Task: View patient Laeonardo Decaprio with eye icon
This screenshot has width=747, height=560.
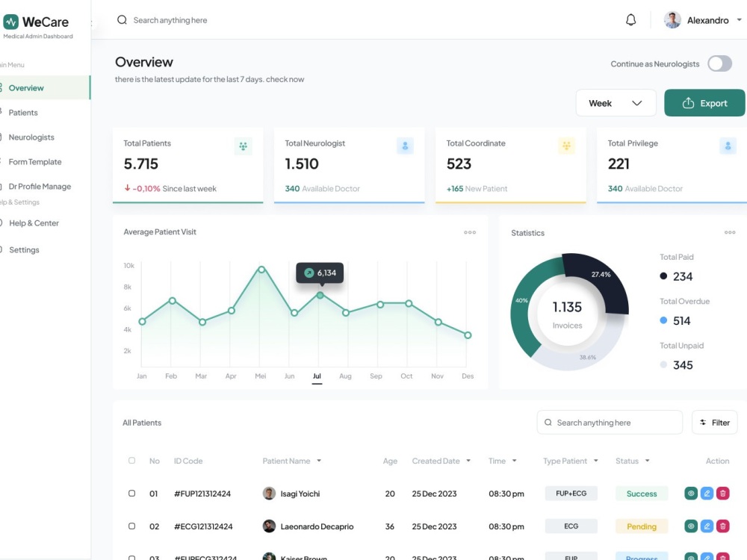Action: 691,526
